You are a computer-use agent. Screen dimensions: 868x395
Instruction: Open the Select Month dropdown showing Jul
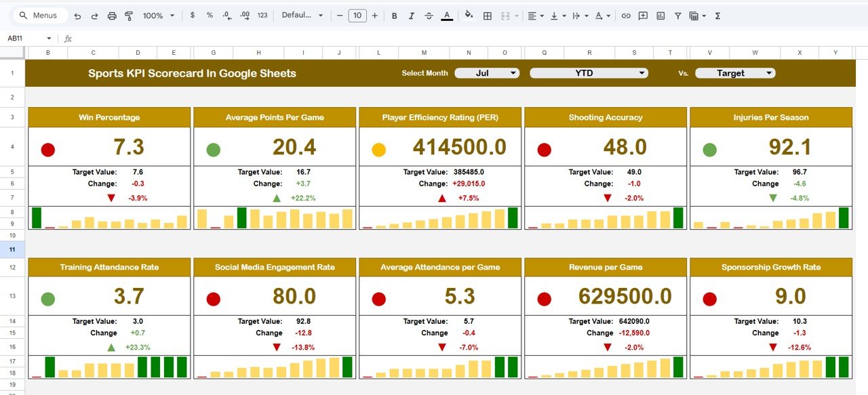pos(486,72)
